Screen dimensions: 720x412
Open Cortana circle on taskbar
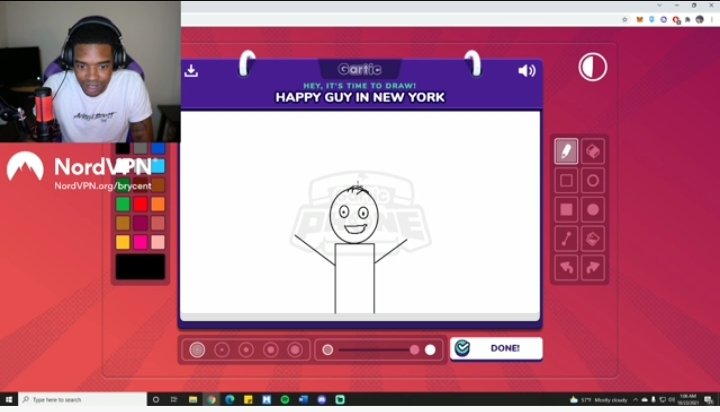click(156, 400)
